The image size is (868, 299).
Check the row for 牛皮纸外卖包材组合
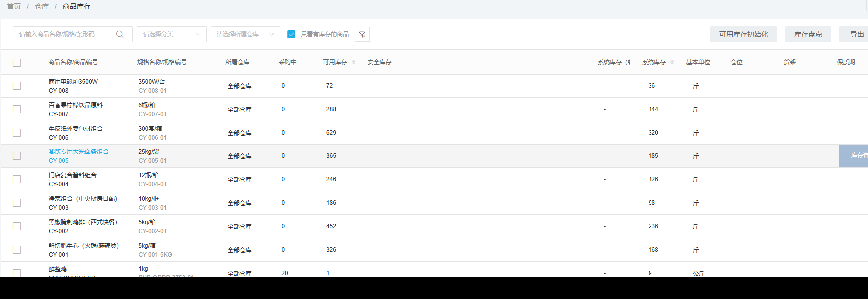(17, 133)
